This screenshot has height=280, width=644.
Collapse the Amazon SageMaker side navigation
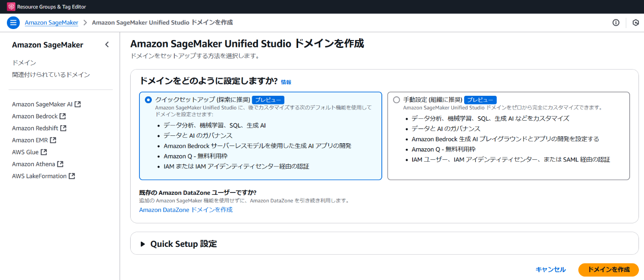pos(107,45)
